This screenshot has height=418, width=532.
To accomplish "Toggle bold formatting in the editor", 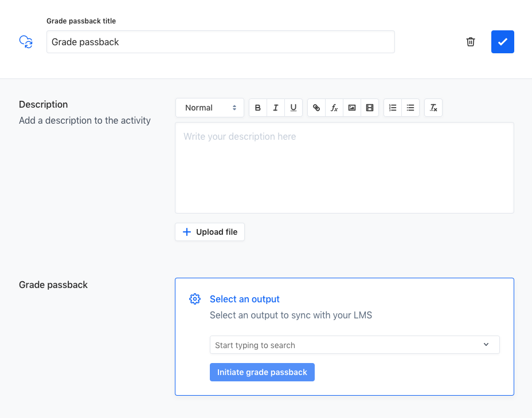I will point(257,107).
